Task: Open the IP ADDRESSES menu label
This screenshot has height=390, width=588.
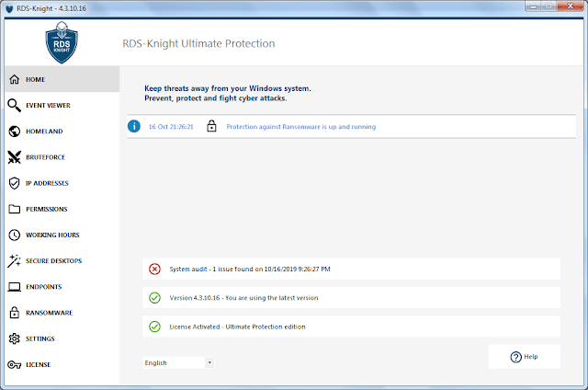Action: [x=47, y=183]
